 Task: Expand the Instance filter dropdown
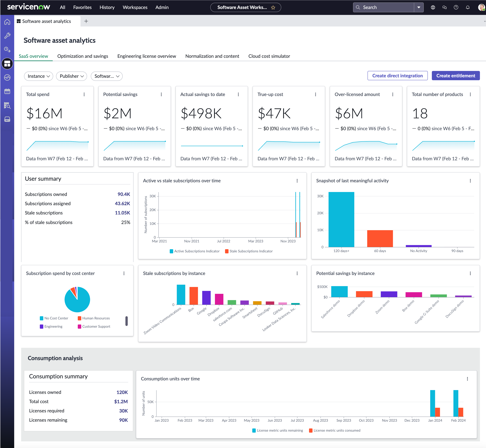click(39, 76)
